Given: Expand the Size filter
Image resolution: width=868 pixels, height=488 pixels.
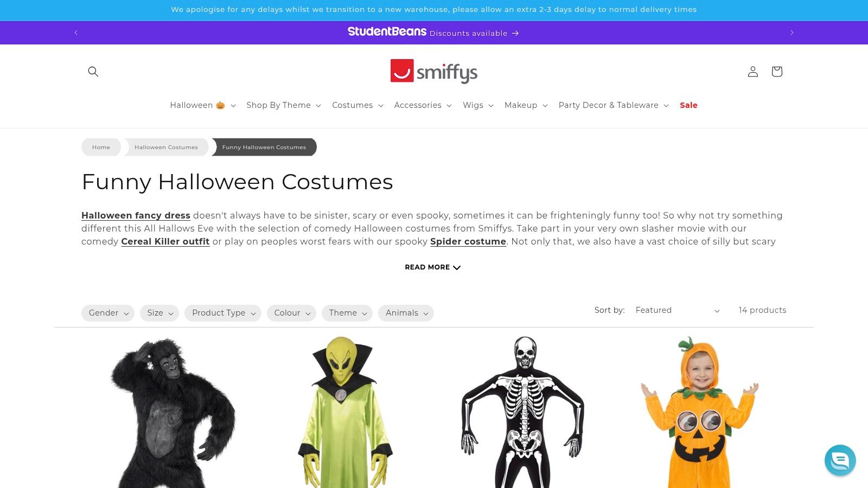Looking at the screenshot, I should [159, 313].
